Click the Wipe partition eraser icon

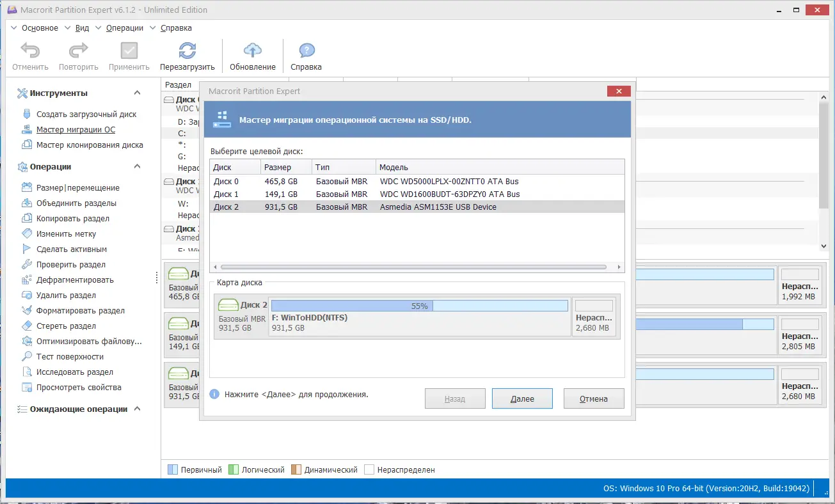[x=26, y=326]
